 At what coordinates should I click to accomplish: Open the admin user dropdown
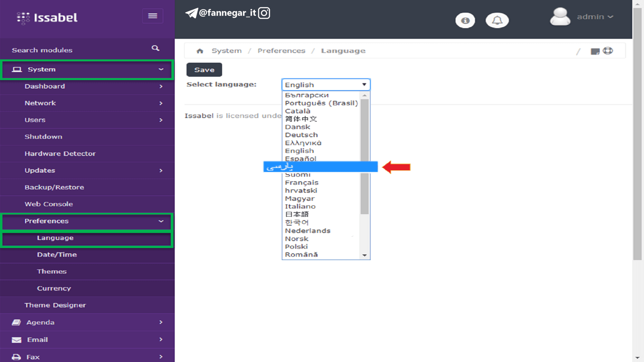595,17
